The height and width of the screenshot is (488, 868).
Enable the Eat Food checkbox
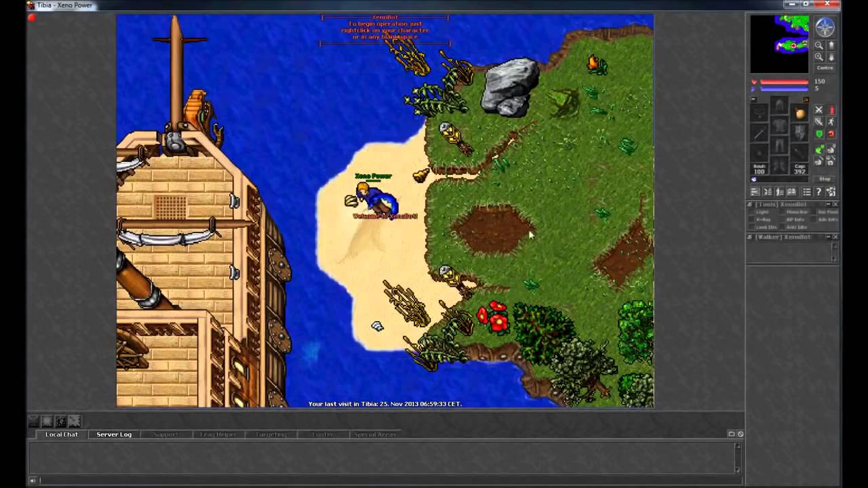click(x=813, y=212)
